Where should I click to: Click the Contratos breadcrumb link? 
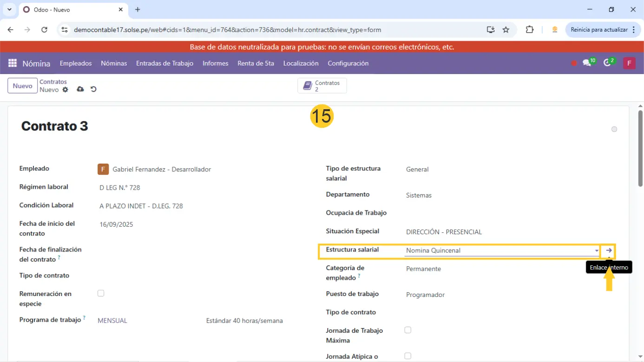53,82
